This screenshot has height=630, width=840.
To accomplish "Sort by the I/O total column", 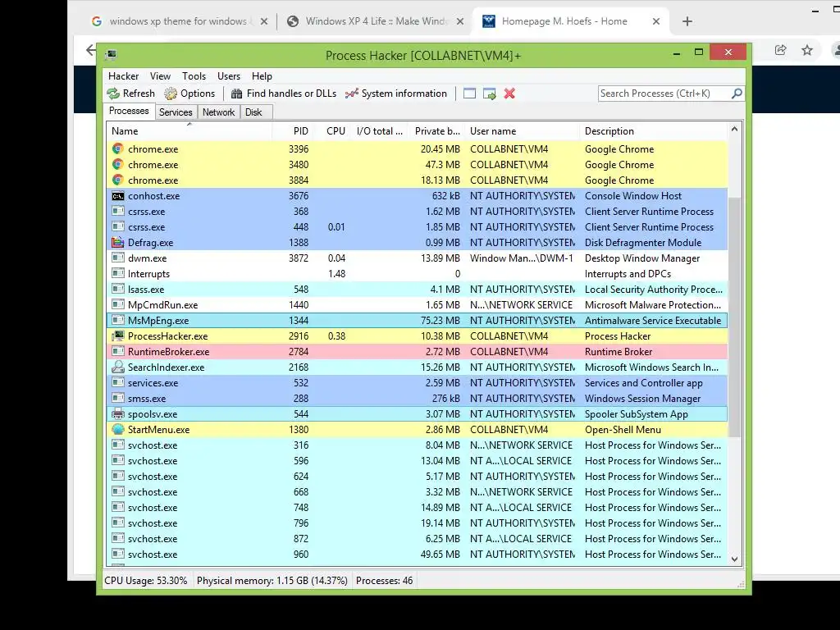I will tap(380, 130).
